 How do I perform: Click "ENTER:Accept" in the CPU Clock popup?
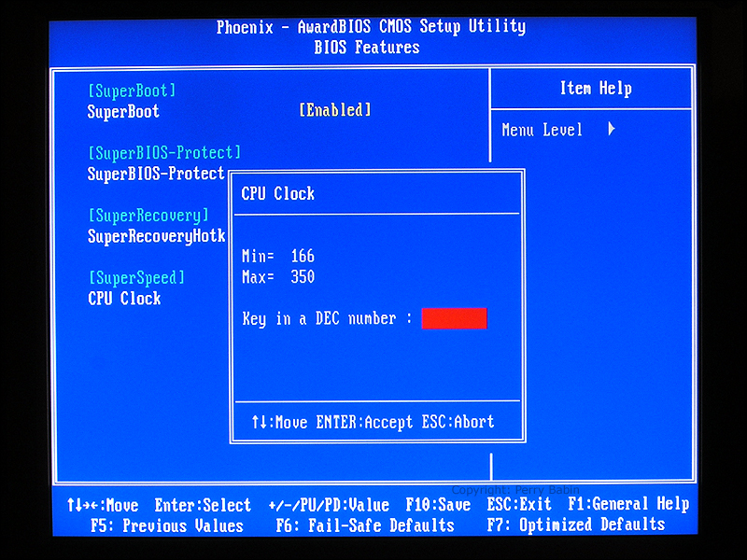click(364, 423)
